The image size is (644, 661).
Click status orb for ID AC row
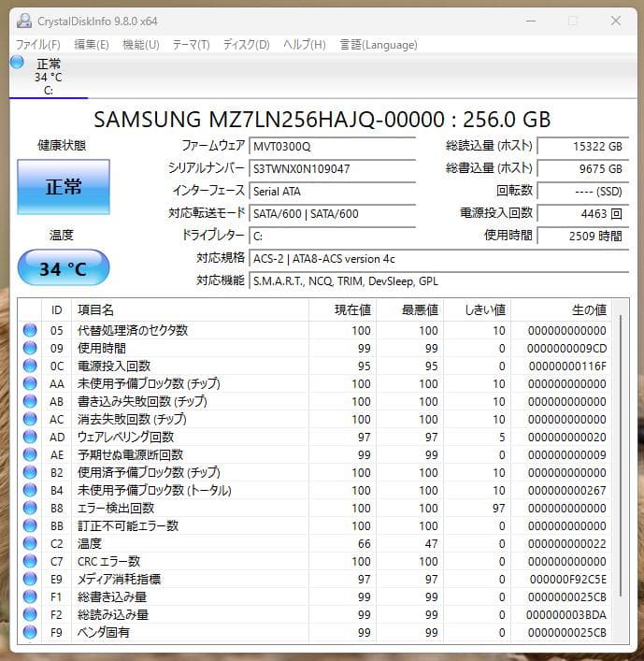[30, 419]
